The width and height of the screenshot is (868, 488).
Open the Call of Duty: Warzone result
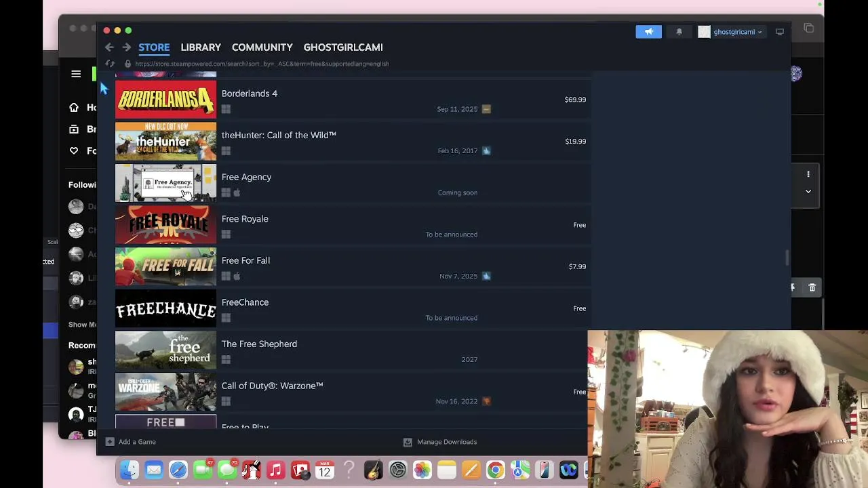(x=353, y=392)
